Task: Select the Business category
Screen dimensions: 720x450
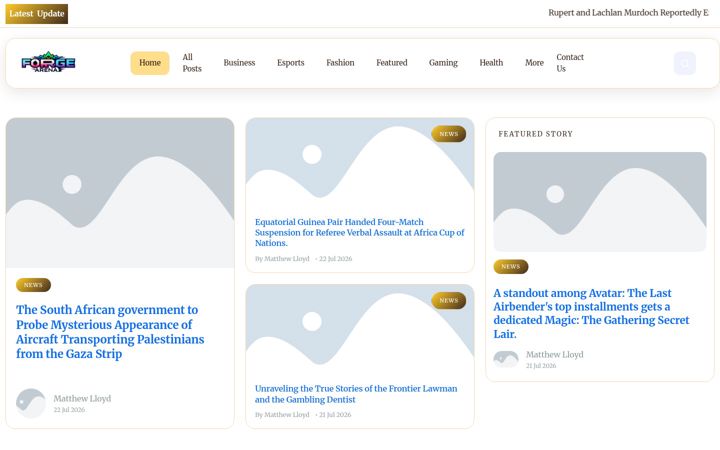Action: [239, 63]
